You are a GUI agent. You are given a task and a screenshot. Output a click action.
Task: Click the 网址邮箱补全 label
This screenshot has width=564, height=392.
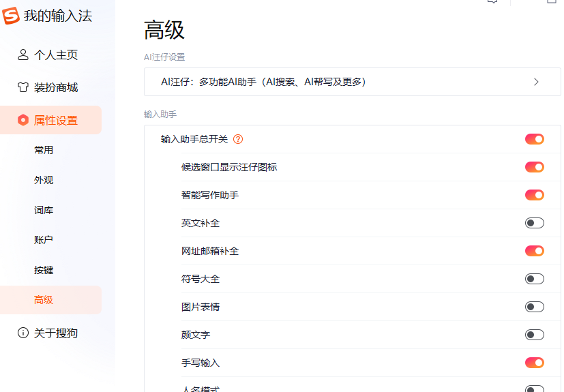click(210, 251)
